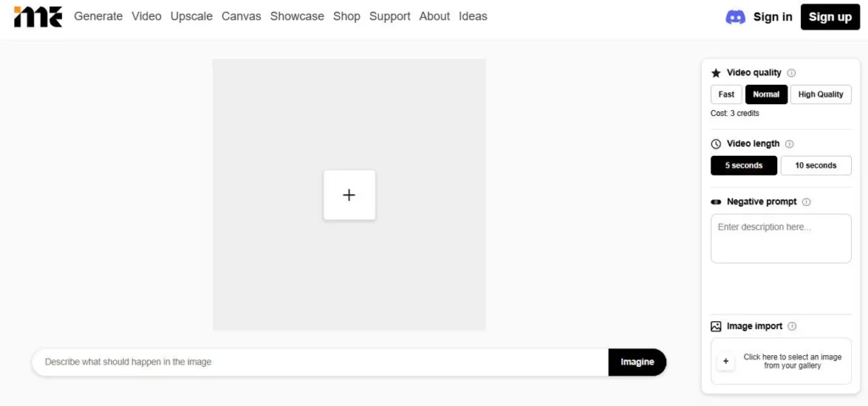This screenshot has width=868, height=406.
Task: Click the Imagine button
Action: tap(637, 362)
